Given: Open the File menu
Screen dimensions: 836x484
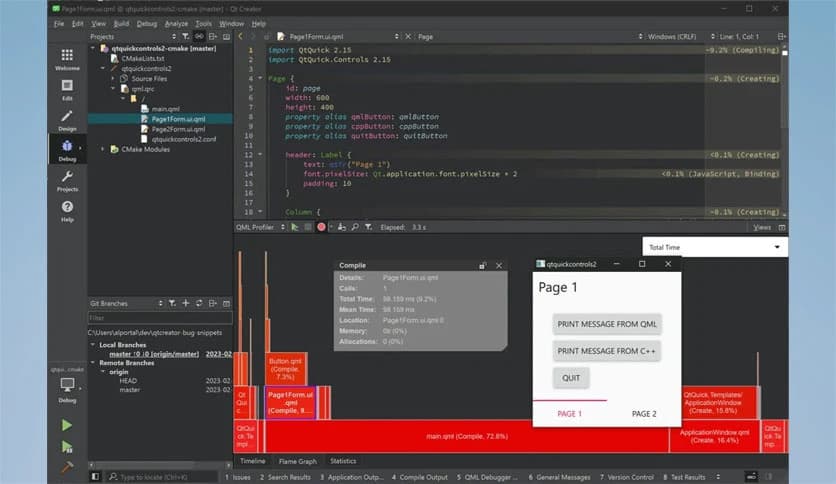Looking at the screenshot, I should pos(59,23).
